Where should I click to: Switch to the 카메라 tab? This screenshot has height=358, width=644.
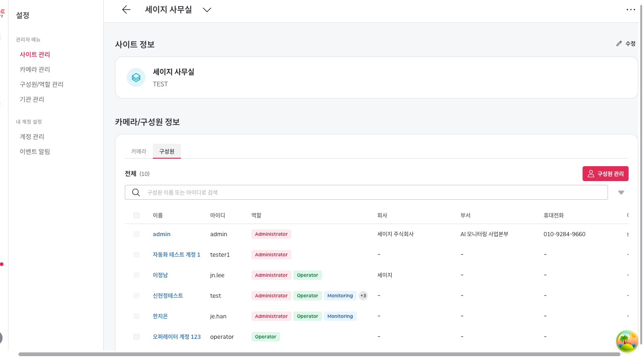139,151
